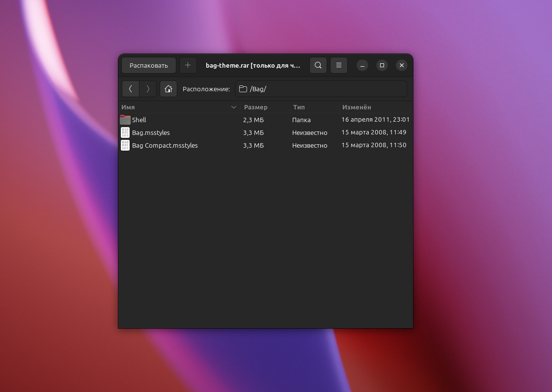Click the Распаковать extract button
The height and width of the screenshot is (392, 552).
149,65
